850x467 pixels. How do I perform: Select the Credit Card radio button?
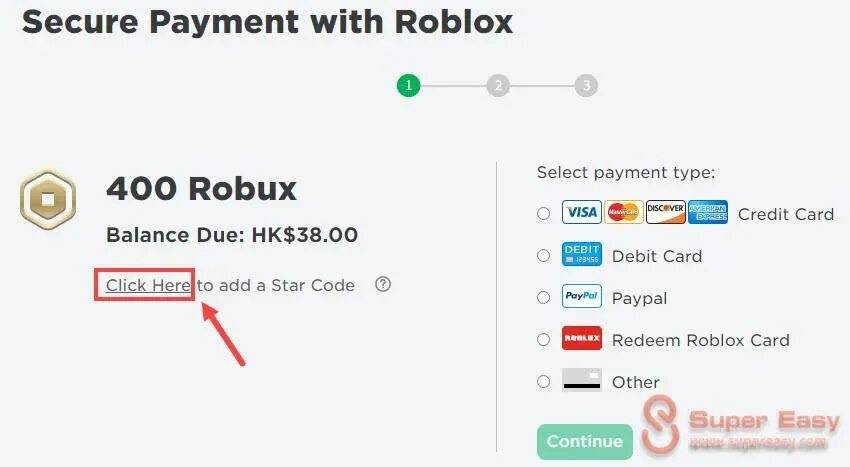543,213
